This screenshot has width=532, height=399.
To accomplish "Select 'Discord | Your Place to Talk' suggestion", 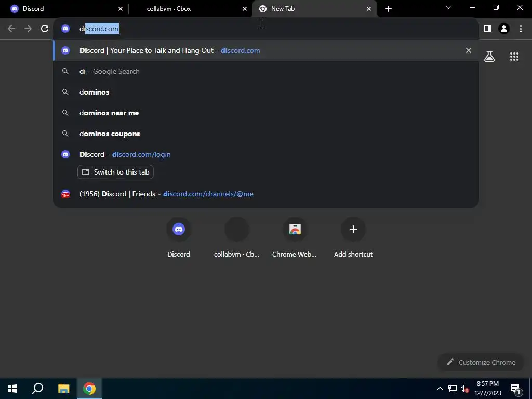I will pyautogui.click(x=266, y=50).
